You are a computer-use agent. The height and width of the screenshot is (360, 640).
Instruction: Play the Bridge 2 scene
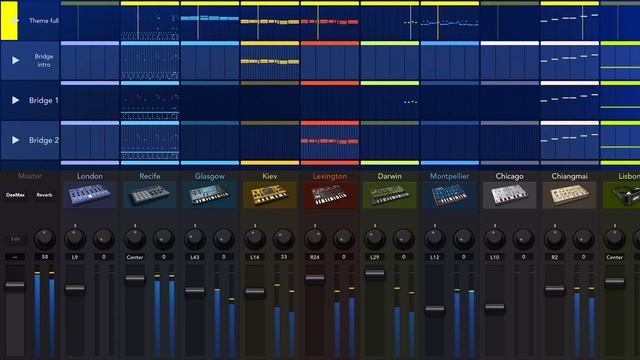tap(16, 140)
